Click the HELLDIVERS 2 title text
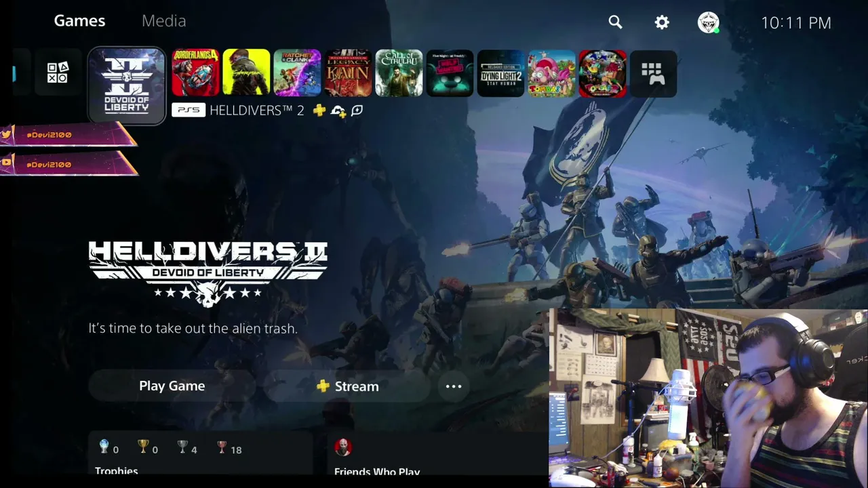The height and width of the screenshot is (488, 868). pos(257,110)
